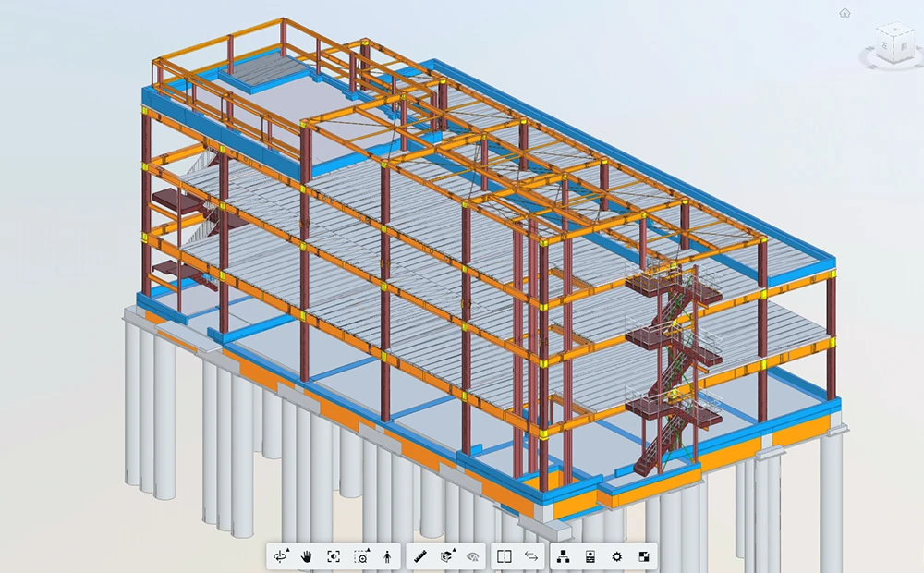Toggle the eye visibility icon in toolbar
The width and height of the screenshot is (924, 573).
[x=473, y=556]
